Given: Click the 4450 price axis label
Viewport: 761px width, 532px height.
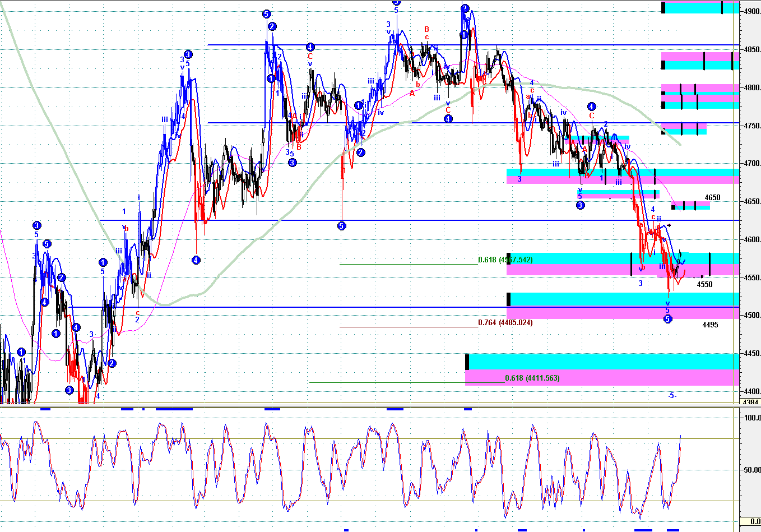Looking at the screenshot, I should coord(751,354).
